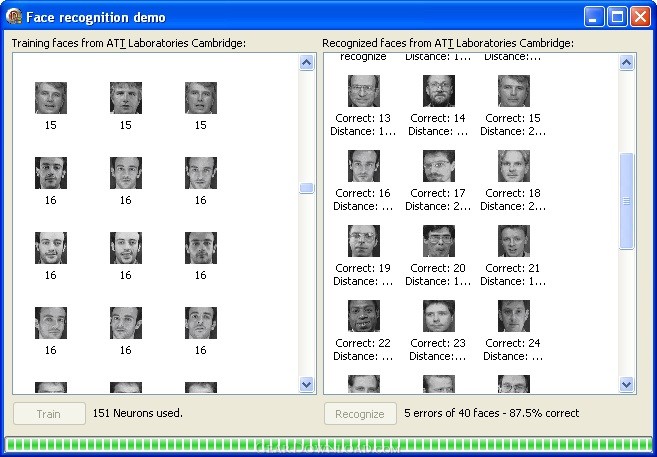The width and height of the screenshot is (657, 457).
Task: Select the face thumbnail labeled Correct: 17
Action: [439, 166]
